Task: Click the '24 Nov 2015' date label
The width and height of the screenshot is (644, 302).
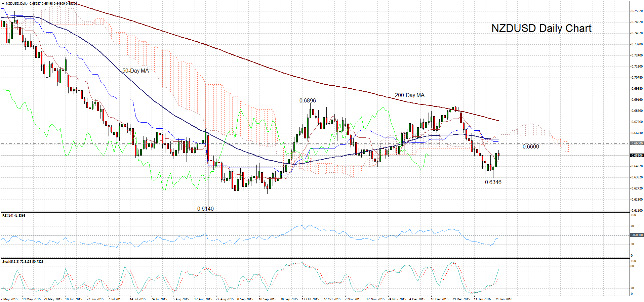Action: (397, 299)
